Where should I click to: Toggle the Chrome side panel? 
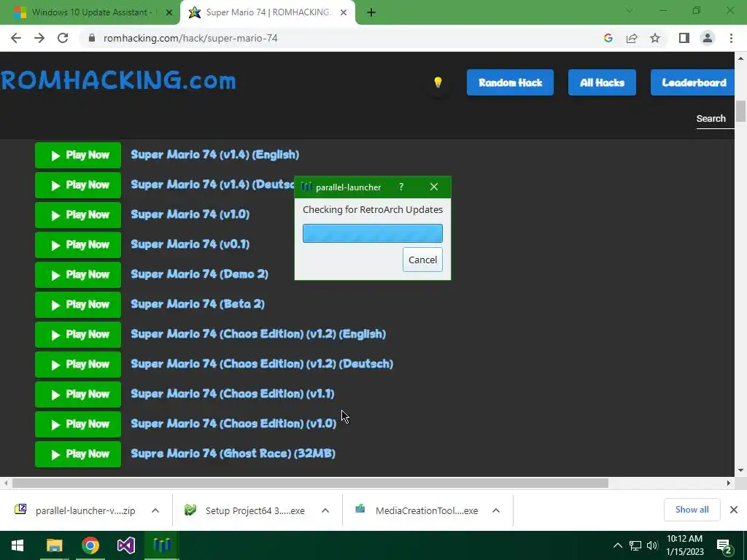pos(684,38)
